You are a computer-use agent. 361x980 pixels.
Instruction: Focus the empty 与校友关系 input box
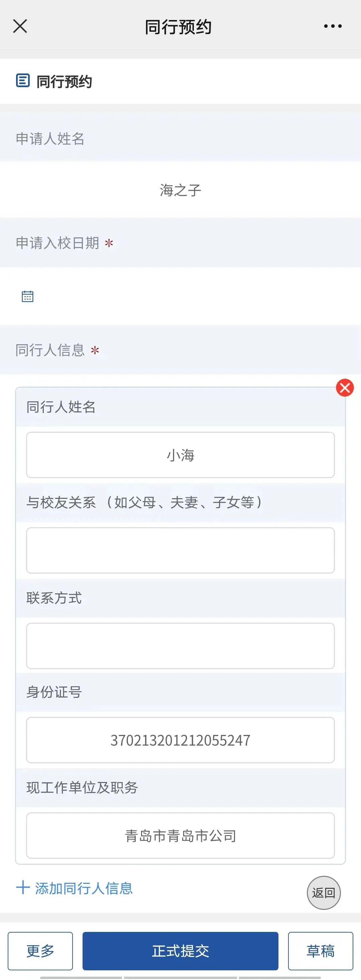click(x=180, y=550)
